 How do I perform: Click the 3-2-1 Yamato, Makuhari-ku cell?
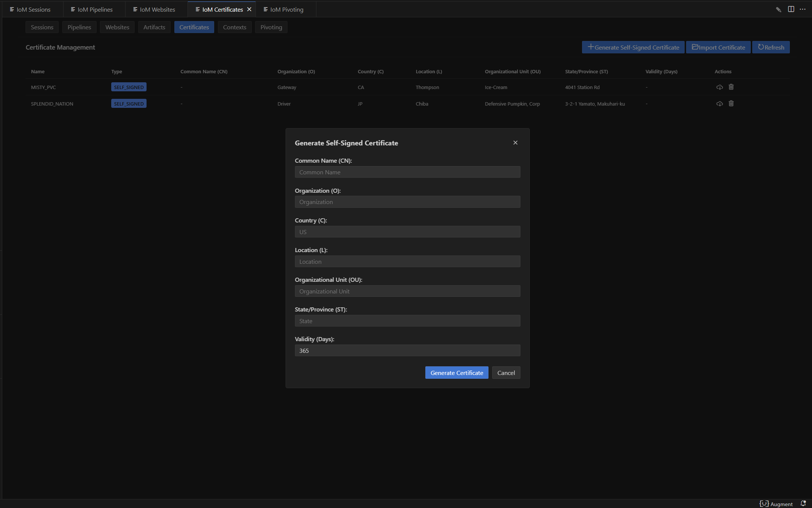click(595, 104)
